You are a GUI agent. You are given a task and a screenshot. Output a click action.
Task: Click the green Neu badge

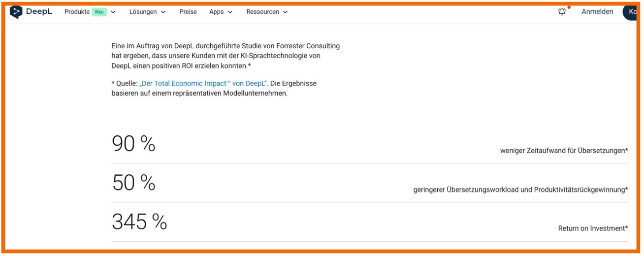tap(99, 12)
